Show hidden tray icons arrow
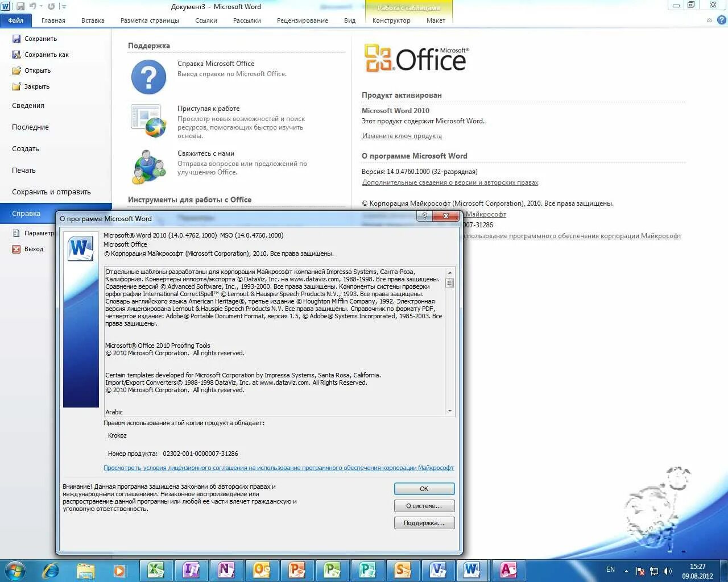The width and height of the screenshot is (728, 582). tap(626, 571)
